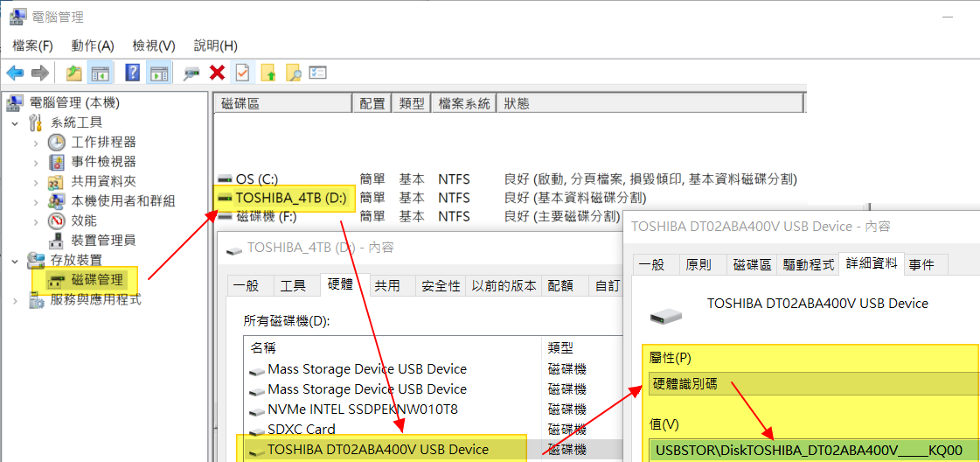The height and width of the screenshot is (462, 980).
Task: Select the OS (C:) volume row
Action: tap(508, 180)
